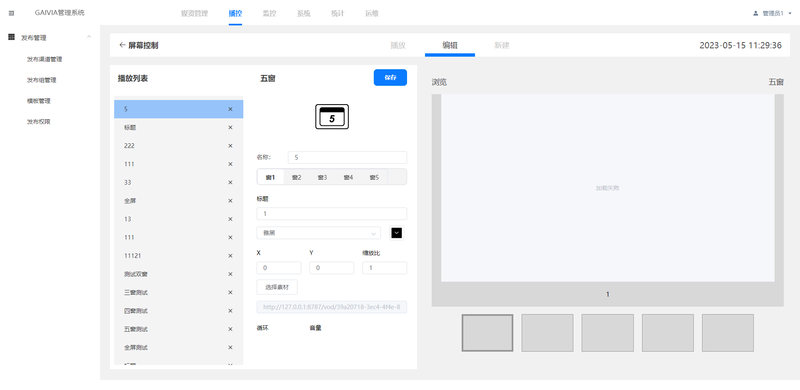
Task: Select playlist row 222
Action: [x=179, y=146]
